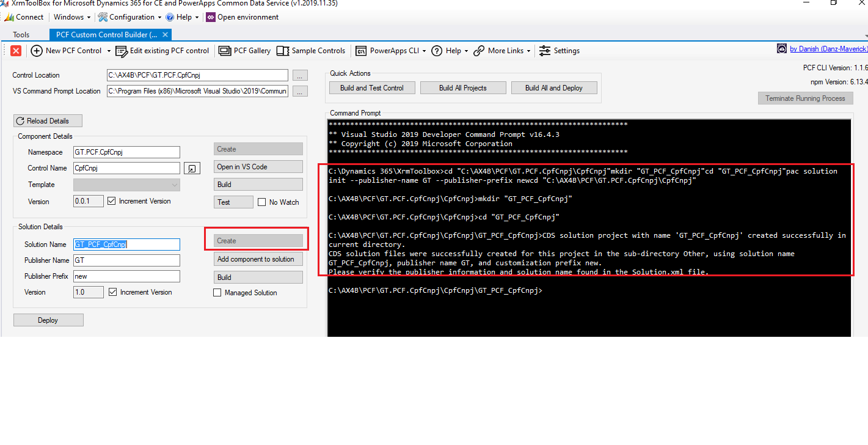The image size is (868, 445).
Task: Toggle component Increment Version checkbox
Action: coord(111,201)
